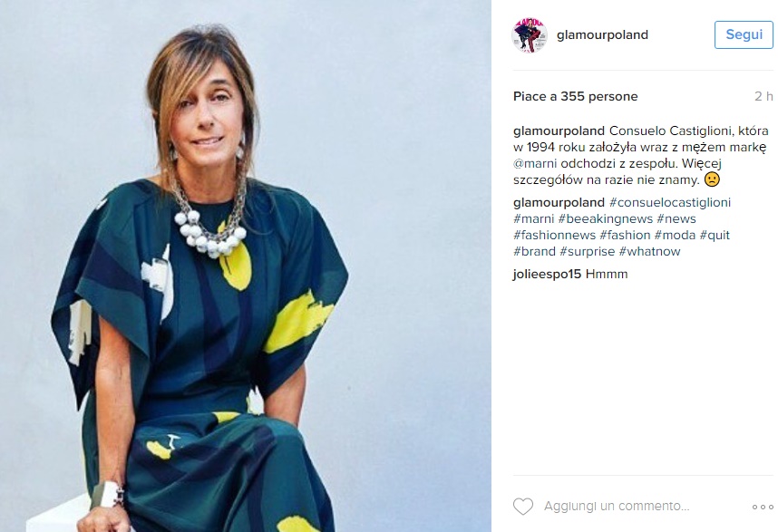Open the #consuelocastiglioni hashtag
The width and height of the screenshot is (778, 532).
click(670, 202)
